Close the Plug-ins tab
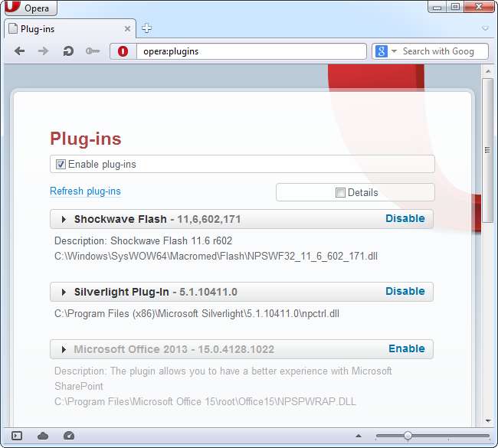Screen dimensions: 498x448 127,29
